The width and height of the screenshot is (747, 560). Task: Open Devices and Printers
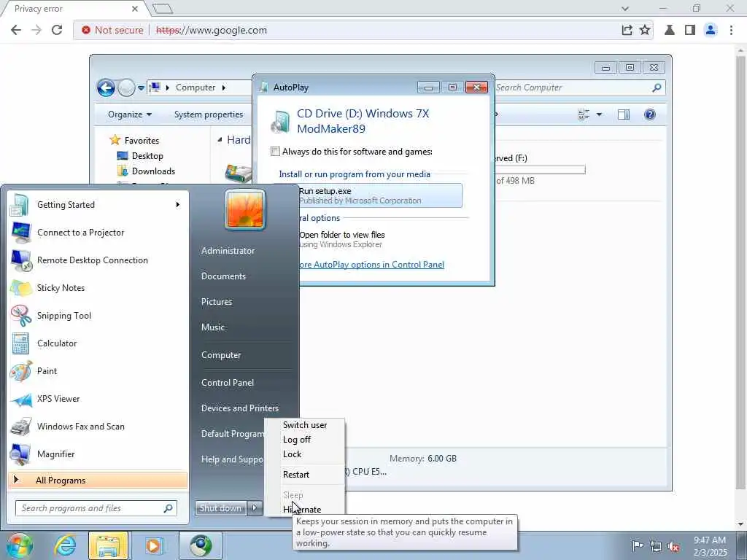click(239, 408)
